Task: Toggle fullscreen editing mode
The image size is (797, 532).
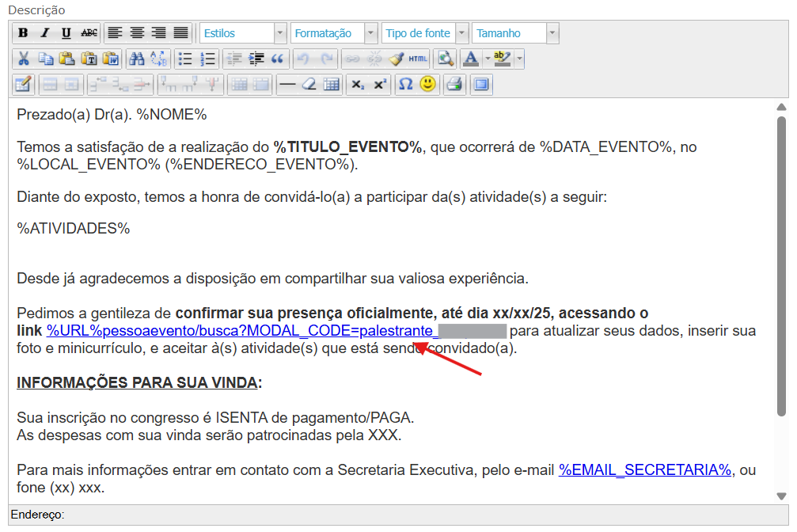Action: pyautogui.click(x=481, y=84)
